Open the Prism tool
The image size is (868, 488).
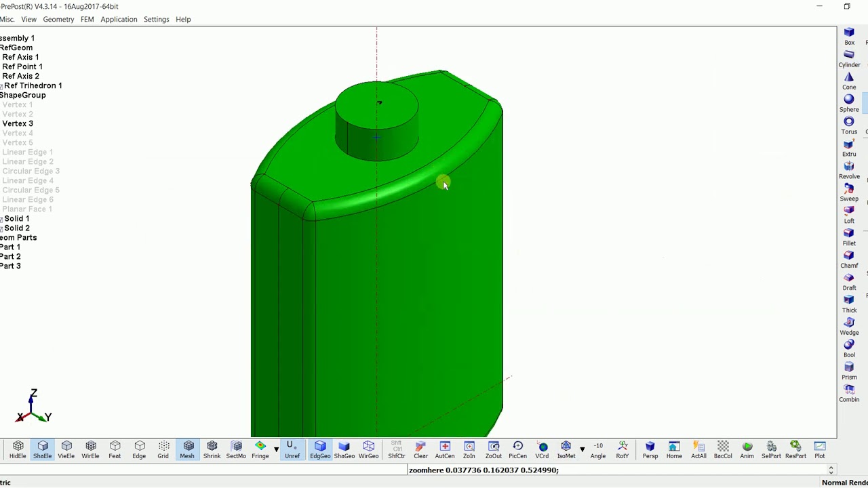(849, 371)
